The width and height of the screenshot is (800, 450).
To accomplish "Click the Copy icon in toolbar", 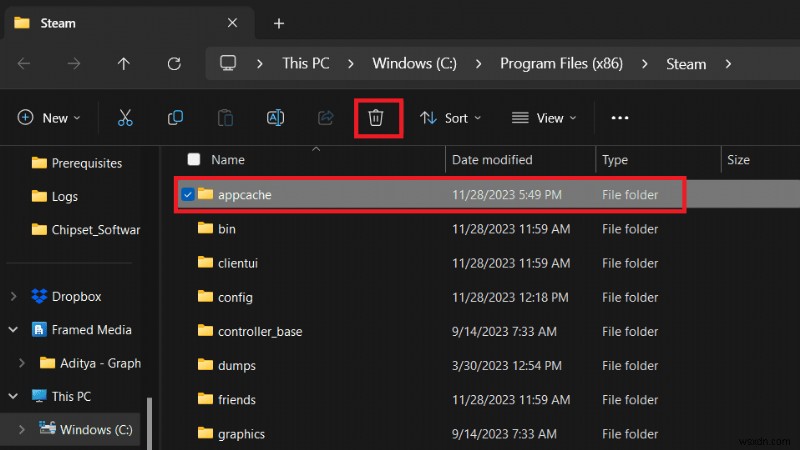I will pyautogui.click(x=175, y=118).
